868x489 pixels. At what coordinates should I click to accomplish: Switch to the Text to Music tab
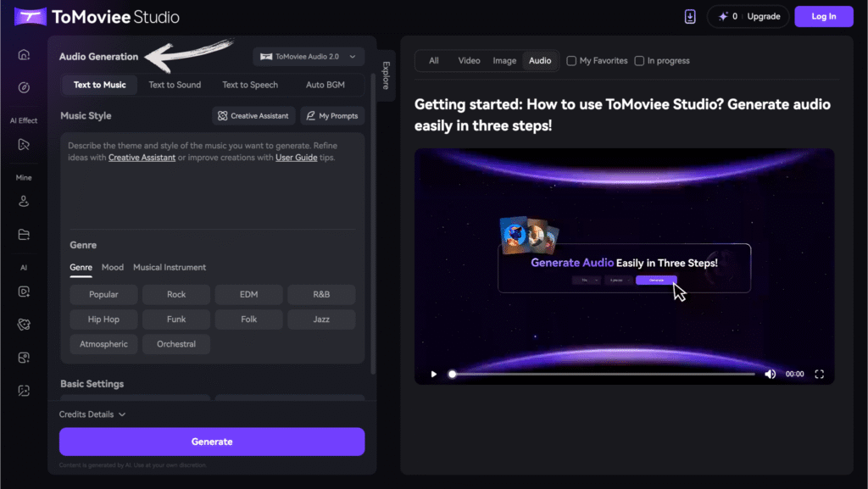[x=100, y=85]
